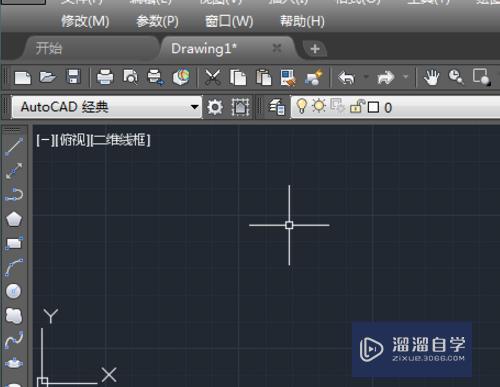Open Workspace Settings gear icon
The image size is (500, 387).
[x=215, y=107]
